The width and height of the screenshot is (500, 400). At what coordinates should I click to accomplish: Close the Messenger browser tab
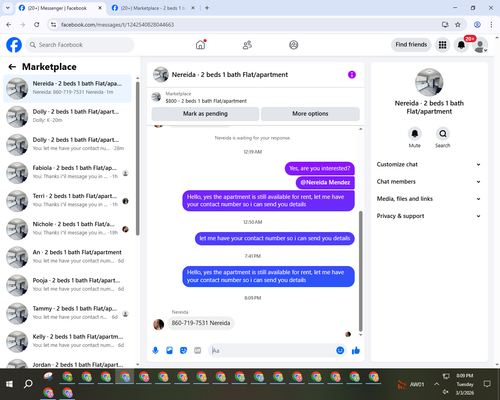[100, 8]
